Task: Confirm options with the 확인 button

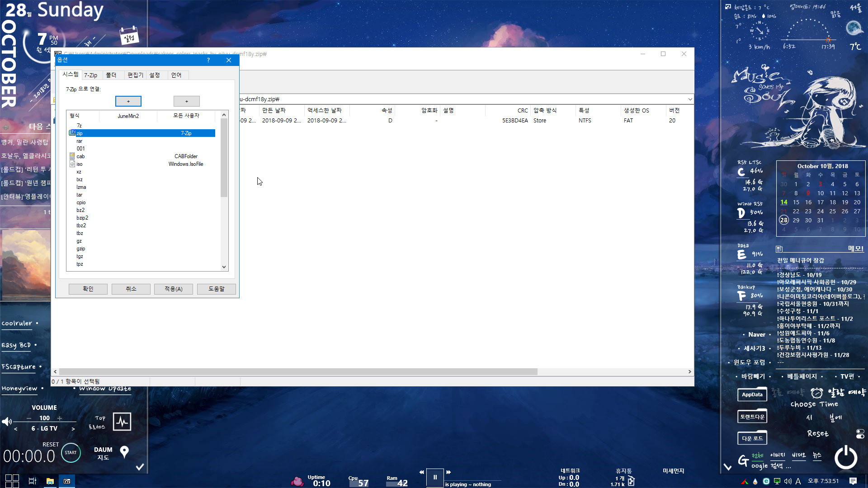Action: [88, 289]
